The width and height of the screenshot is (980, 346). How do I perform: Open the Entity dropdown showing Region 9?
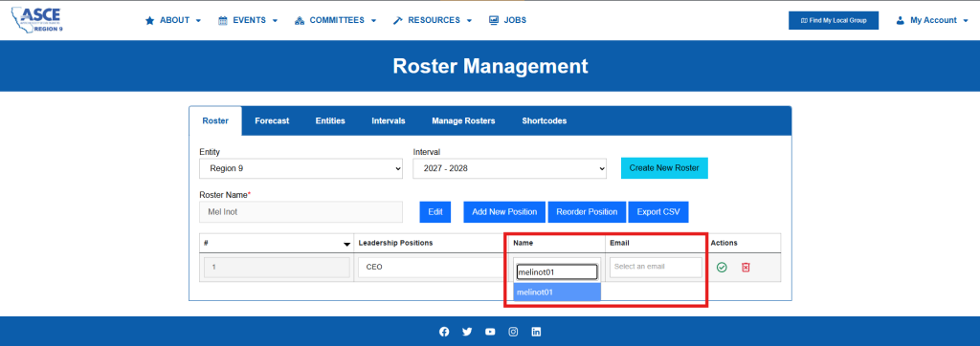point(301,168)
